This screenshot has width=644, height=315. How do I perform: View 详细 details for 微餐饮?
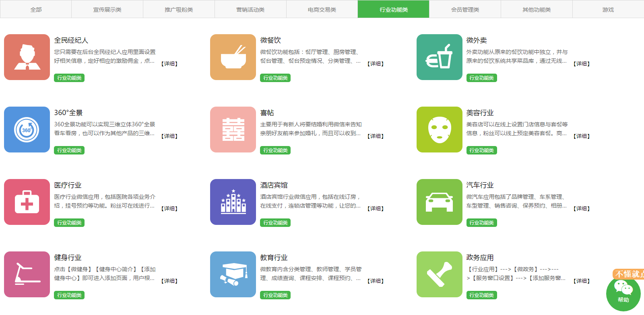coord(376,64)
